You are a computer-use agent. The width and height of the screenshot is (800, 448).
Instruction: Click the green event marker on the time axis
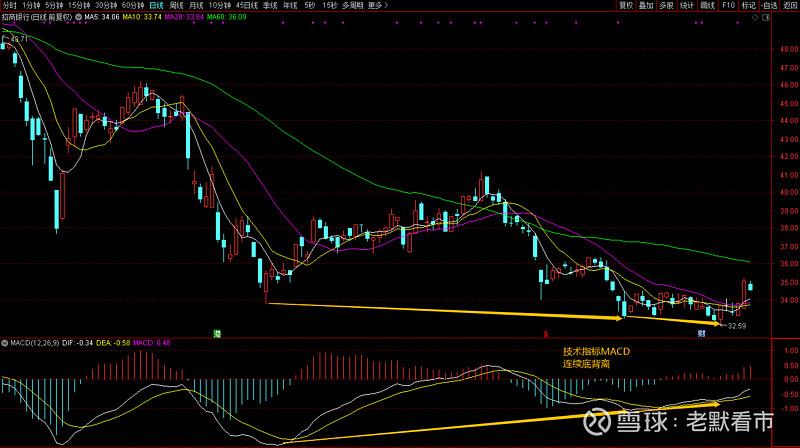217,331
